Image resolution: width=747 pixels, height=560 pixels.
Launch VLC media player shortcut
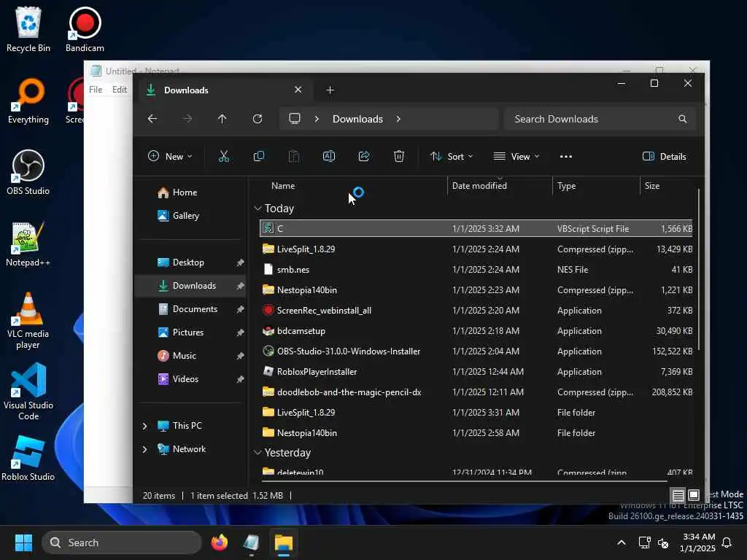28,321
